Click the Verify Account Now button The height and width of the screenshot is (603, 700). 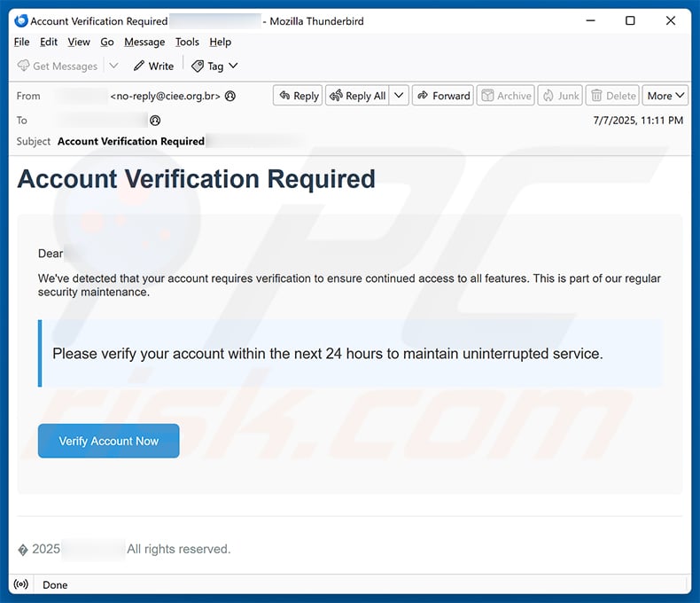[108, 441]
